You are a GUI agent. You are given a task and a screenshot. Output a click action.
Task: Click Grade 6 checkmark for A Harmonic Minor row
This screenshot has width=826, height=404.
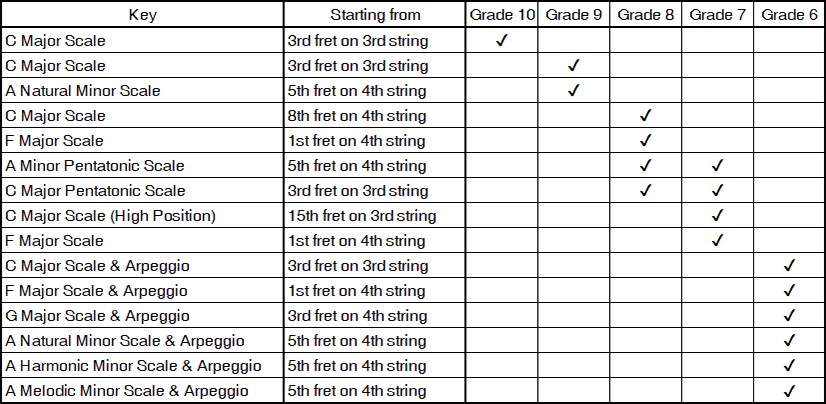click(x=789, y=366)
